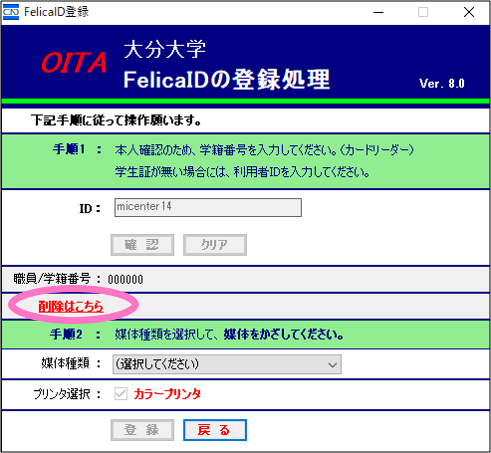Click the 大分大学 header text
Screen dimensions: 491x453
tap(165, 49)
